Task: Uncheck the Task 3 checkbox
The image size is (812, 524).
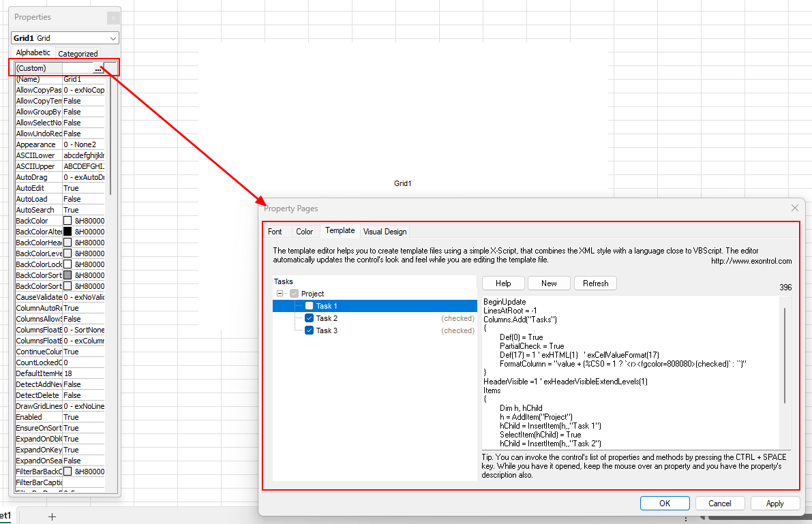Action: 310,330
